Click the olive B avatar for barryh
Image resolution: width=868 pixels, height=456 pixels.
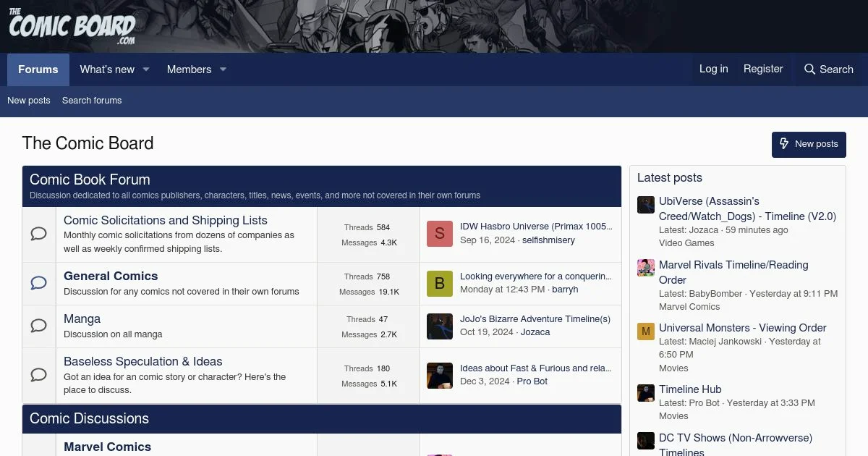[x=440, y=283]
